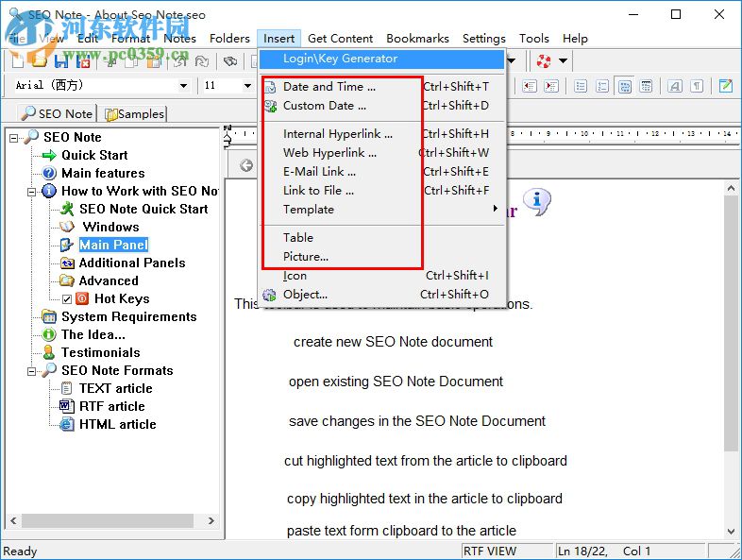
Task: Toggle the Hot Keys checkbox
Action: (x=67, y=299)
